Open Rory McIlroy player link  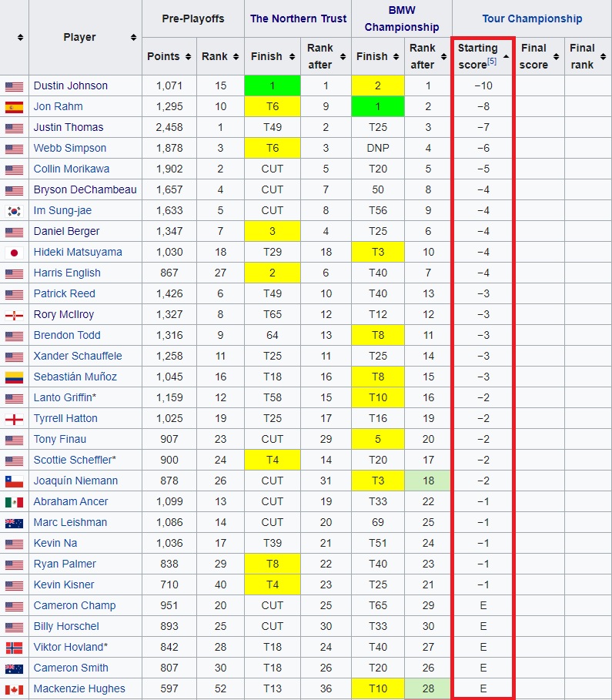coord(64,314)
